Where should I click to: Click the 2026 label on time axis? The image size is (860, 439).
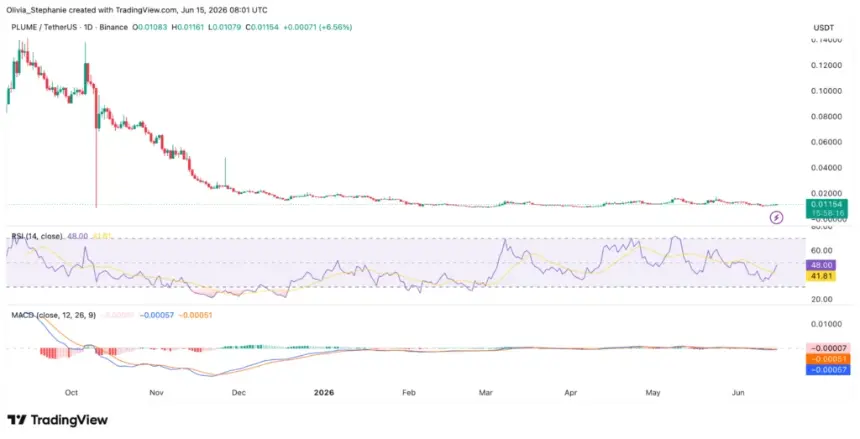pyautogui.click(x=324, y=393)
